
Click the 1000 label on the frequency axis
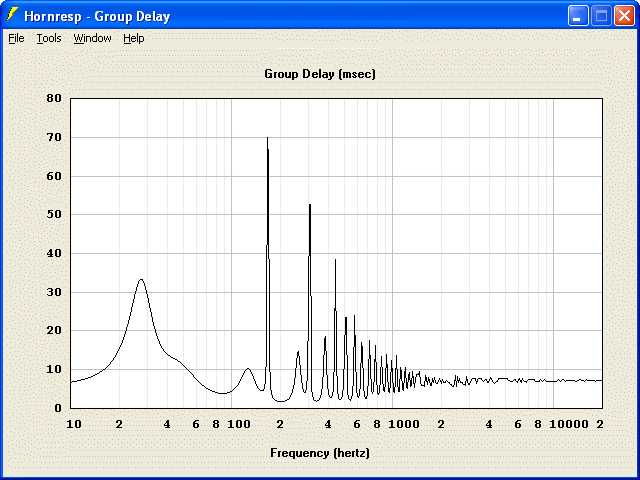click(404, 424)
